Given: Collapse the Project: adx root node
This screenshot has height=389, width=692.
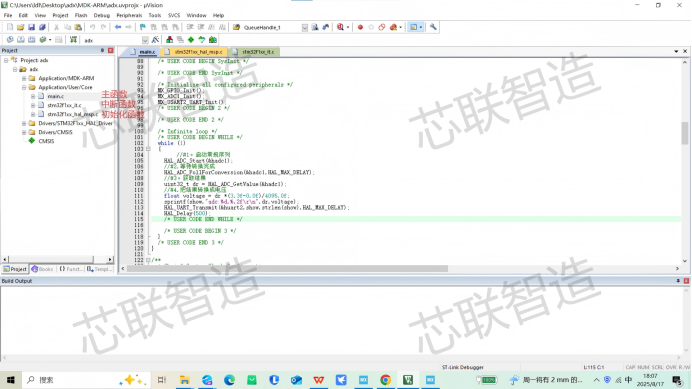Looking at the screenshot, I should point(6,60).
